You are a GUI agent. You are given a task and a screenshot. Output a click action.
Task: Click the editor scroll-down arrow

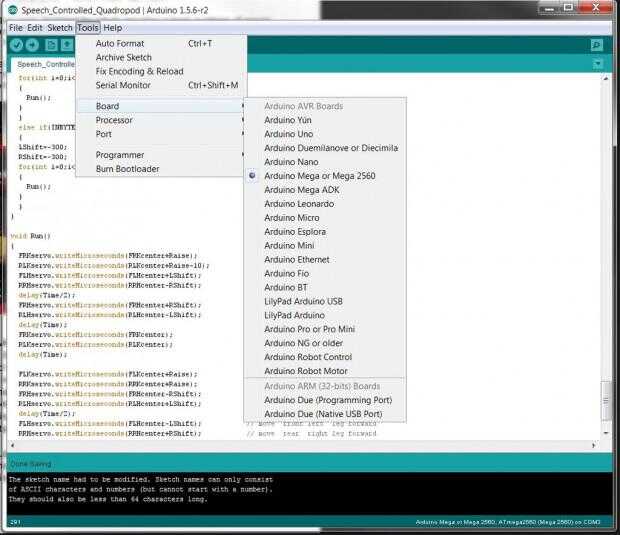(605, 433)
